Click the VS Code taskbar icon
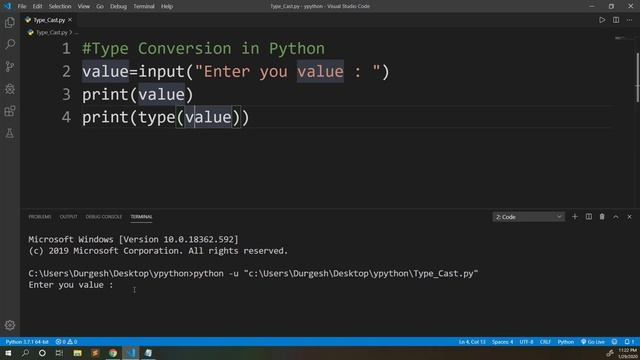Image resolution: width=640 pixels, height=360 pixels. pos(131,353)
